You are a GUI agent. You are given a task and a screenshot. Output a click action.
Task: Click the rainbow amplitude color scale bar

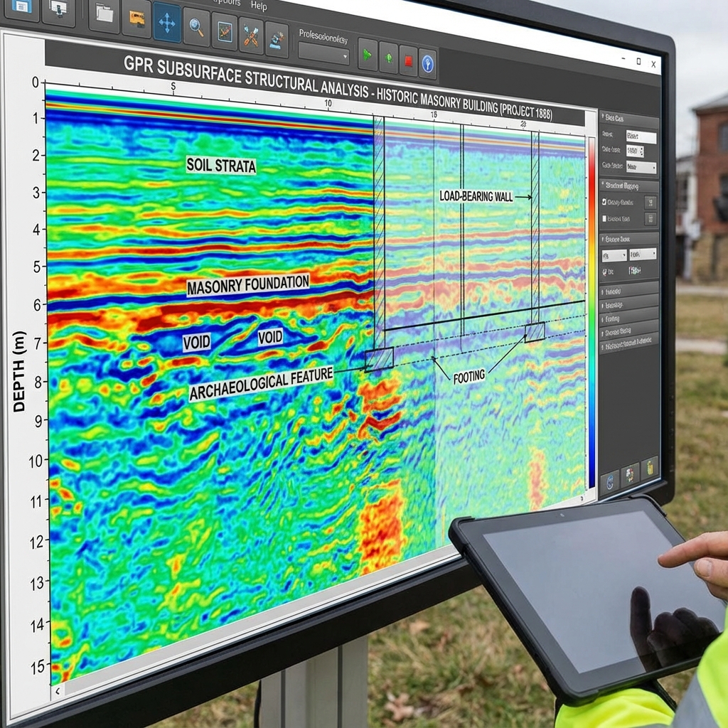[591, 313]
